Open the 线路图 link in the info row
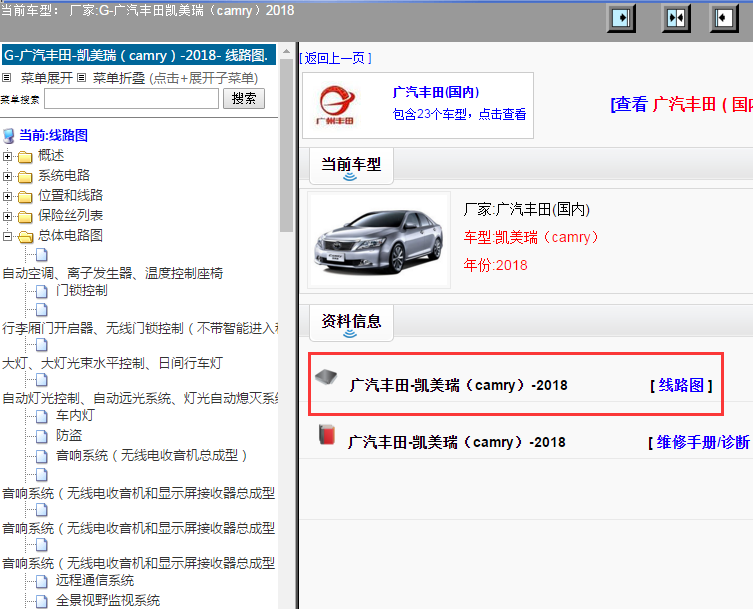 tap(681, 385)
